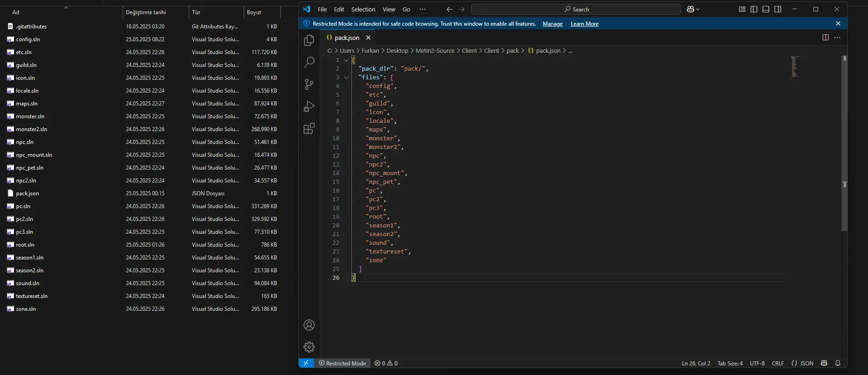Select monster2.sln in the file list
868x375 pixels.
(x=31, y=129)
